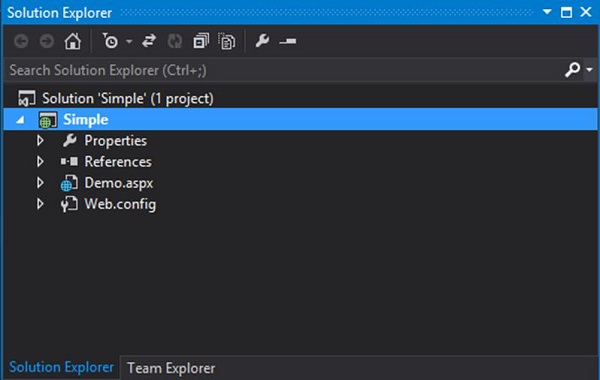Viewport: 600px width, 380px height.
Task: Click the Back navigation arrow
Action: tap(21, 41)
